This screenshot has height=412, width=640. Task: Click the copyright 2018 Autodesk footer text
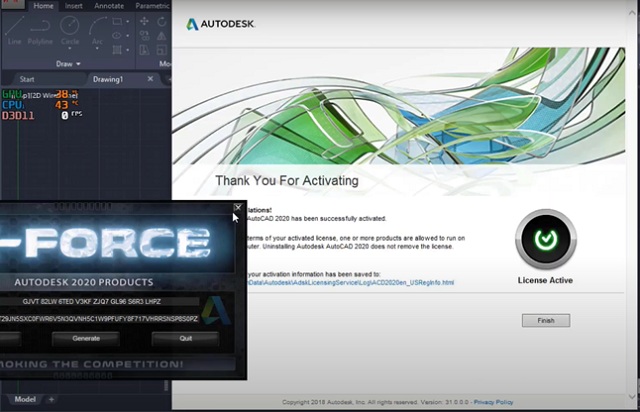pyautogui.click(x=376, y=402)
